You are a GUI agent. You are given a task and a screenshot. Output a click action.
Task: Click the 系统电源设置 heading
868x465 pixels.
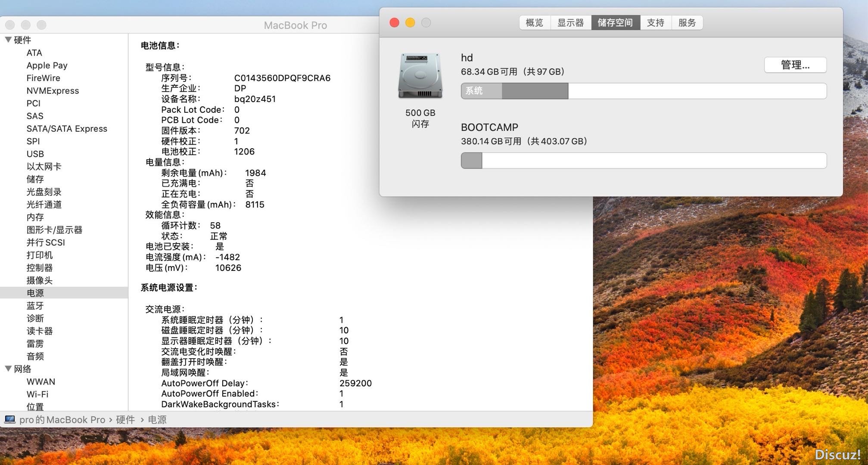pyautogui.click(x=169, y=288)
